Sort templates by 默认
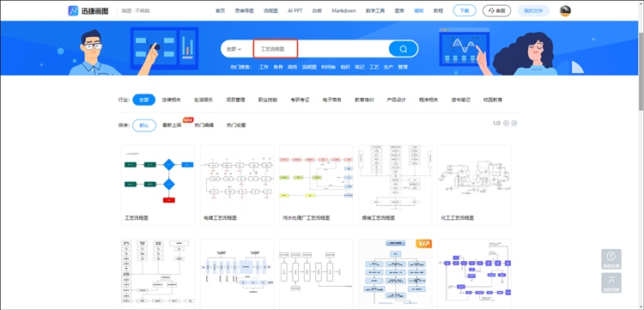644x310 pixels. (x=144, y=125)
